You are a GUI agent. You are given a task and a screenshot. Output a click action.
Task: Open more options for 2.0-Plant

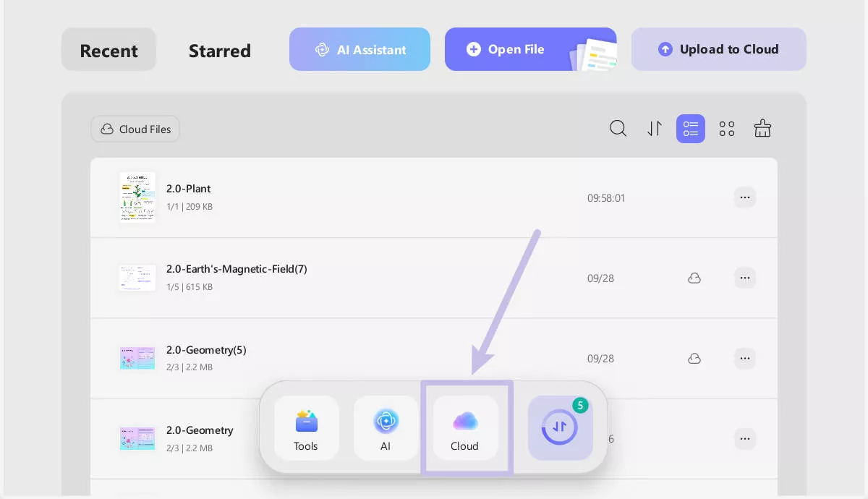(745, 197)
